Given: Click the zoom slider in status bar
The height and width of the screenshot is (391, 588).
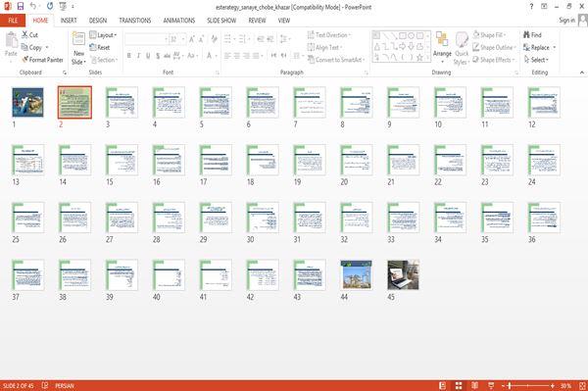Looking at the screenshot, I should point(528,385).
